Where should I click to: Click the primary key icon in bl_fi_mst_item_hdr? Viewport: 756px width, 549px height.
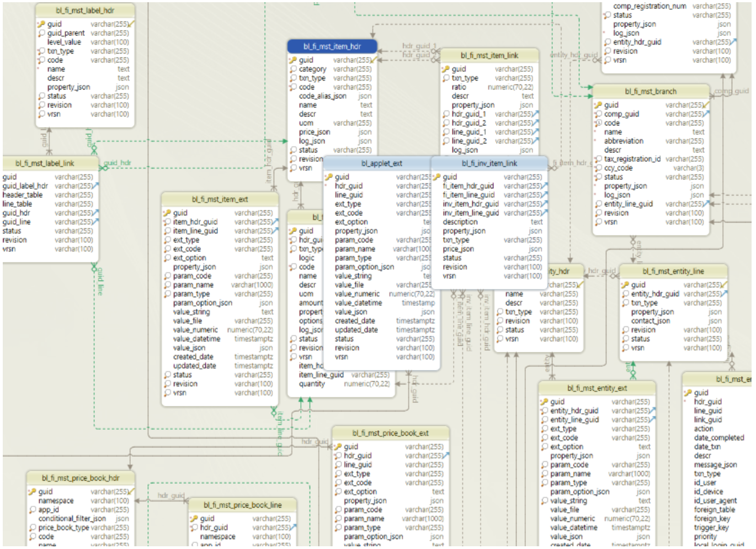[x=293, y=60]
